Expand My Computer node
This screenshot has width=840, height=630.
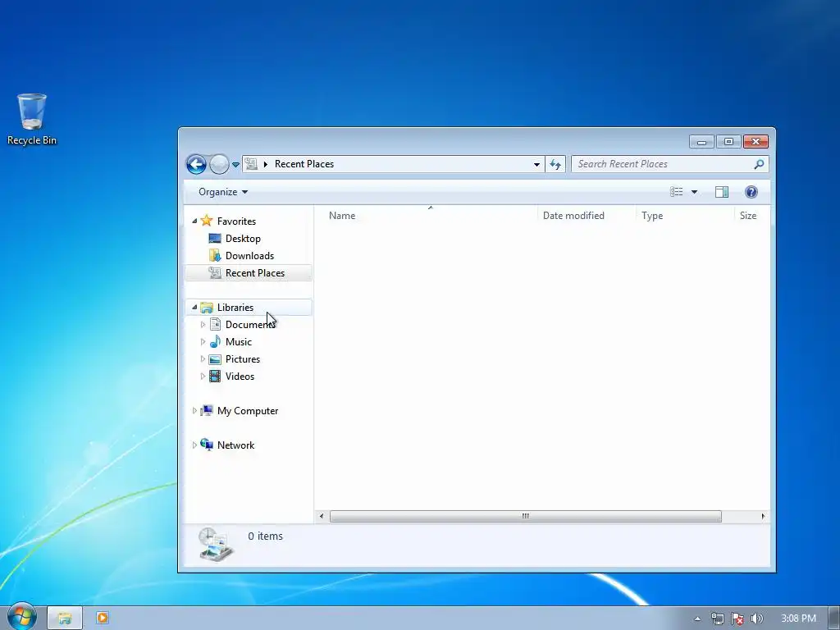tap(194, 411)
